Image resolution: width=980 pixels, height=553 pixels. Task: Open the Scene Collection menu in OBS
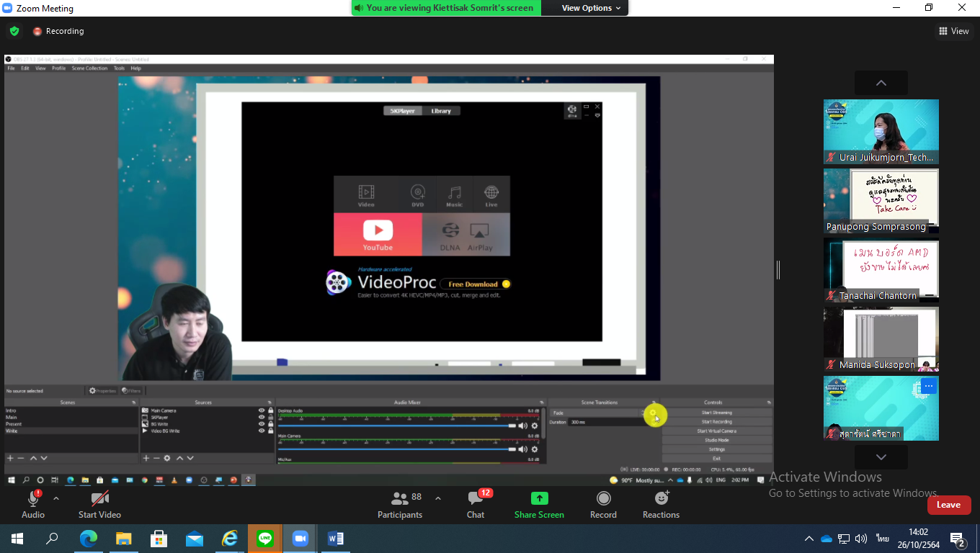point(89,68)
